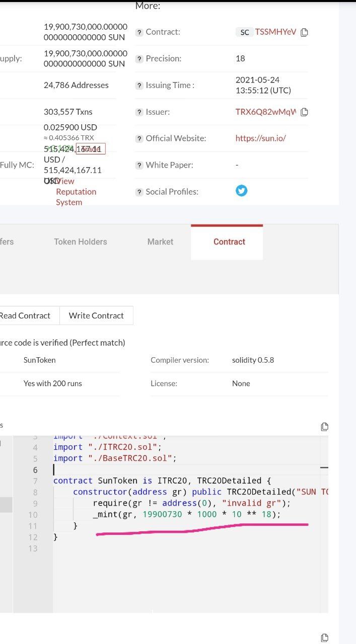Viewport: 356px width, 644px height.
Task: Open the Write Contract section
Action: (x=96, y=315)
